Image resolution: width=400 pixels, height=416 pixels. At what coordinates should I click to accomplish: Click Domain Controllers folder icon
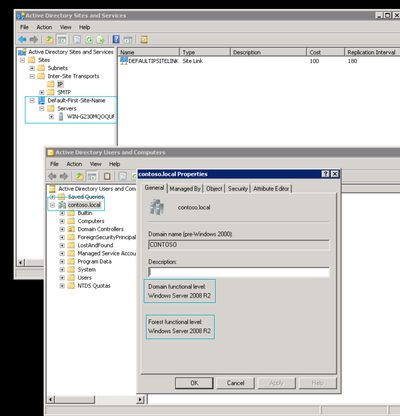[x=71, y=229]
